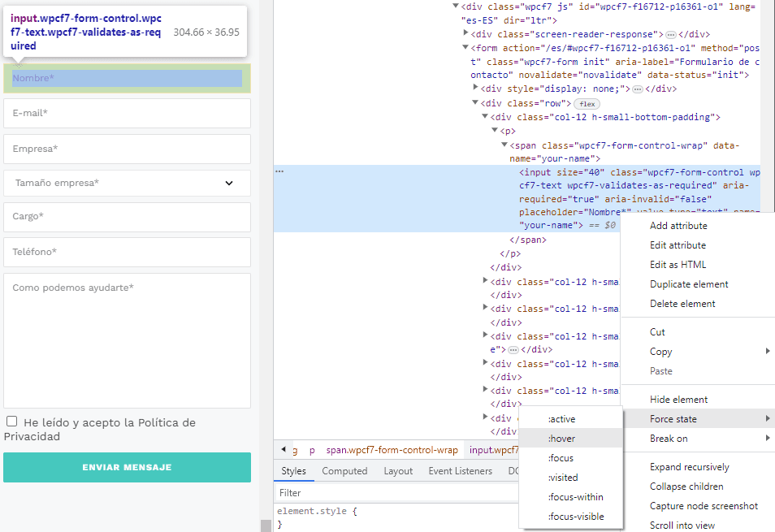Image resolution: width=775 pixels, height=532 pixels.
Task: Open the Break on submenu
Action: (697, 439)
